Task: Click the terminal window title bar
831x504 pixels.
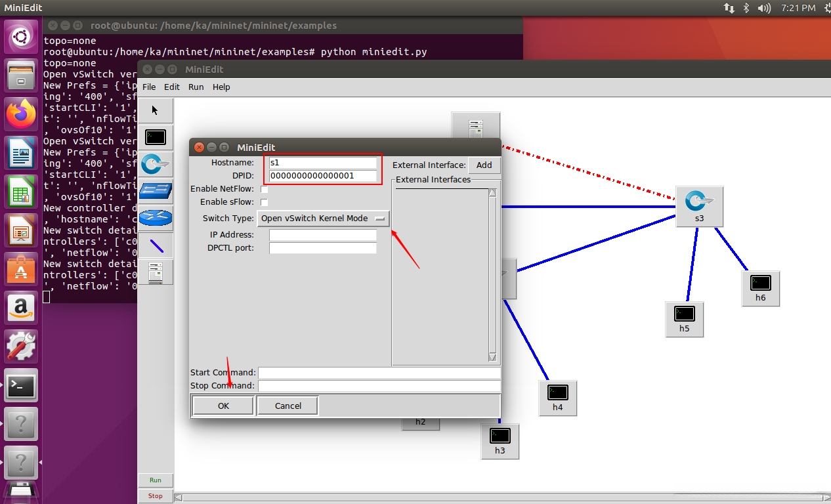Action: pos(283,26)
